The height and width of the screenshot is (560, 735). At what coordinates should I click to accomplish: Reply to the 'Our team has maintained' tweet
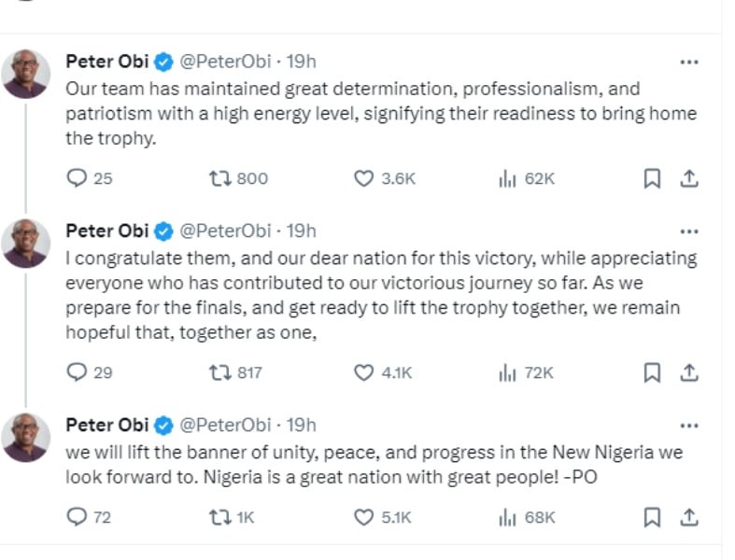pos(77,178)
